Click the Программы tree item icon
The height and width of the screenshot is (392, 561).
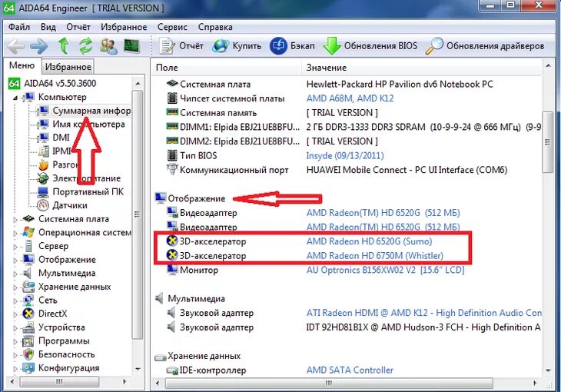click(x=28, y=341)
